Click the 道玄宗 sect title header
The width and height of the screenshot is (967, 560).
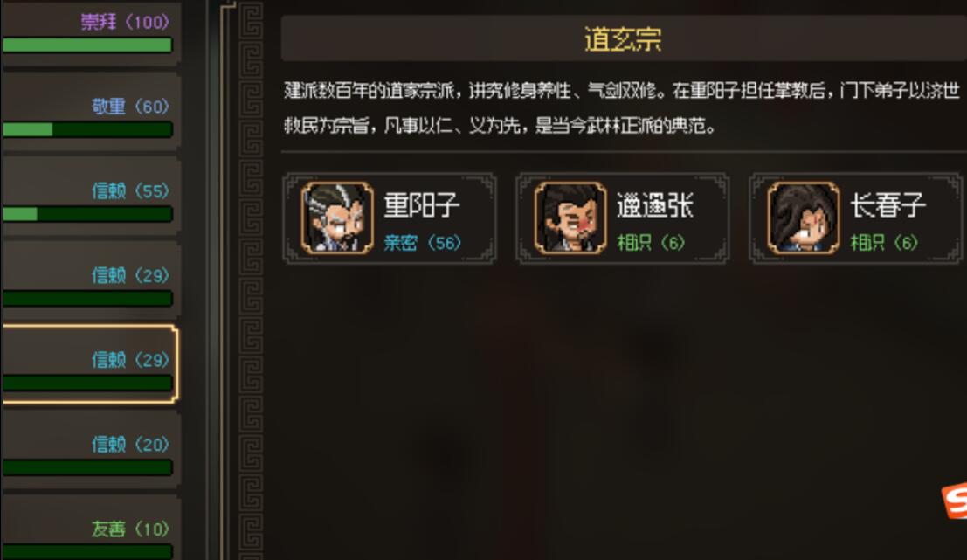click(x=623, y=38)
